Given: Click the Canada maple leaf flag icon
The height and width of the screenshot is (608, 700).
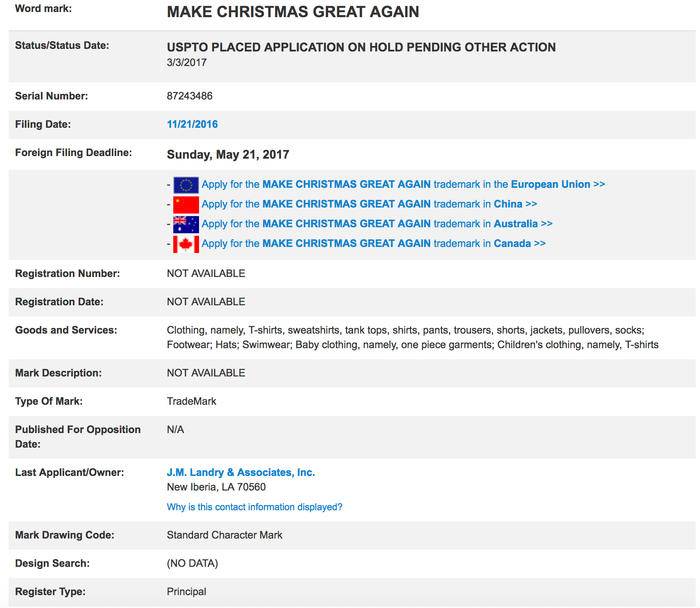Looking at the screenshot, I should pyautogui.click(x=186, y=244).
